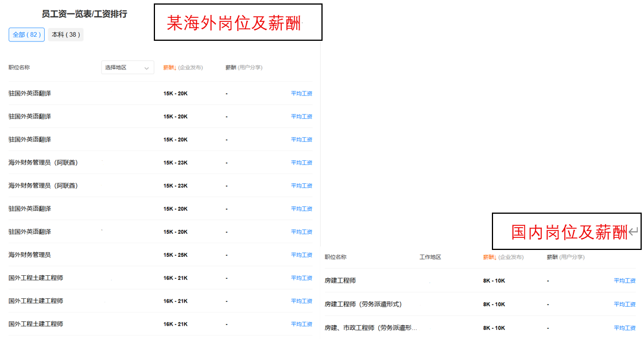
Task: Select the 全部 (82) filter tab
Action: (26, 34)
